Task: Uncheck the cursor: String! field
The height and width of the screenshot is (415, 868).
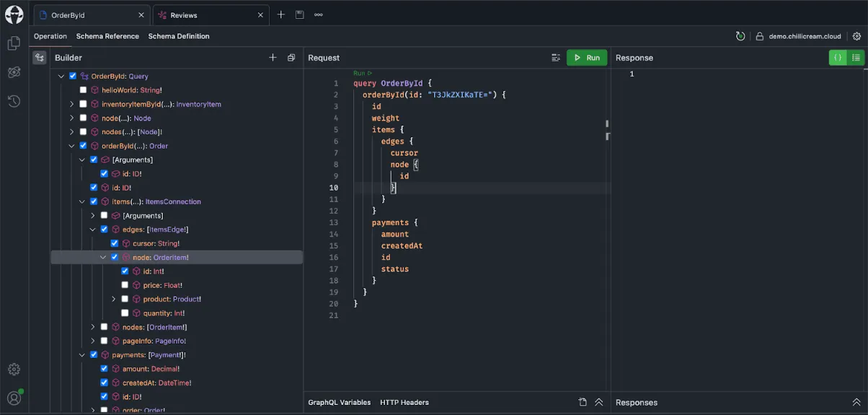Action: pyautogui.click(x=115, y=243)
